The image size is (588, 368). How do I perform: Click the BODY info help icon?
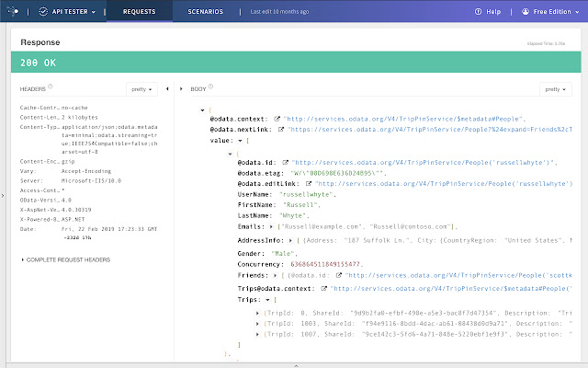[x=212, y=88]
